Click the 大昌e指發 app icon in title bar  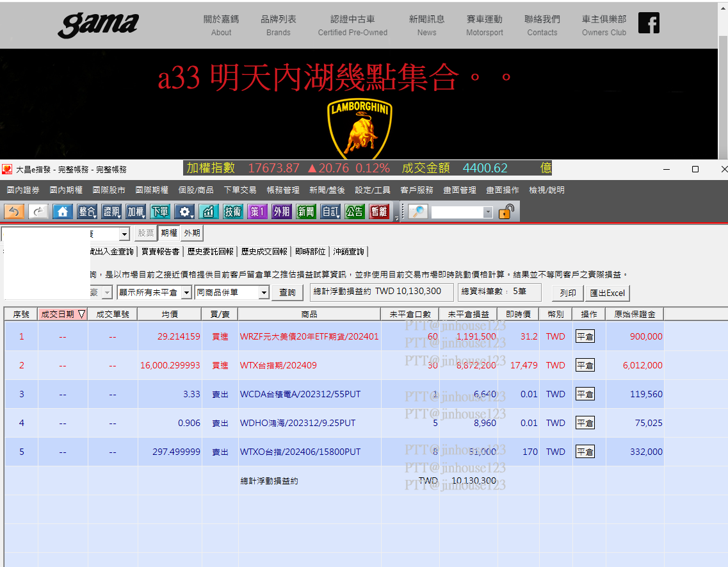[x=7, y=169]
